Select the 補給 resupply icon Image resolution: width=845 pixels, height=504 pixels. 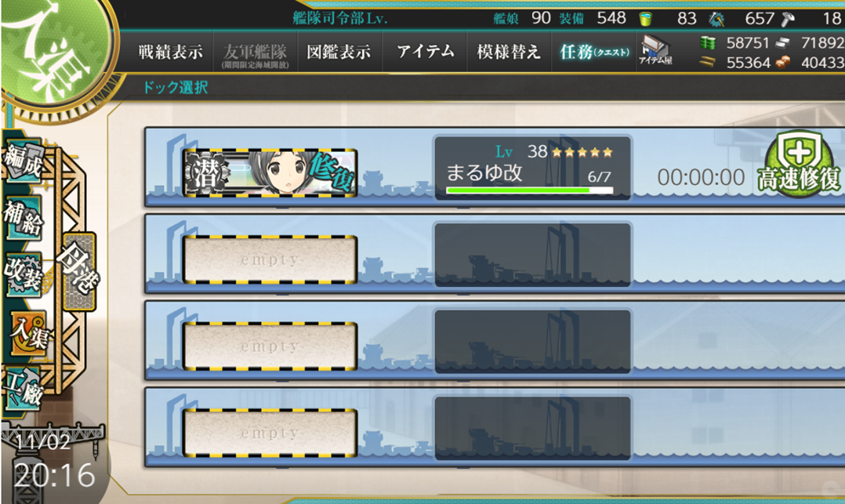pos(23,217)
